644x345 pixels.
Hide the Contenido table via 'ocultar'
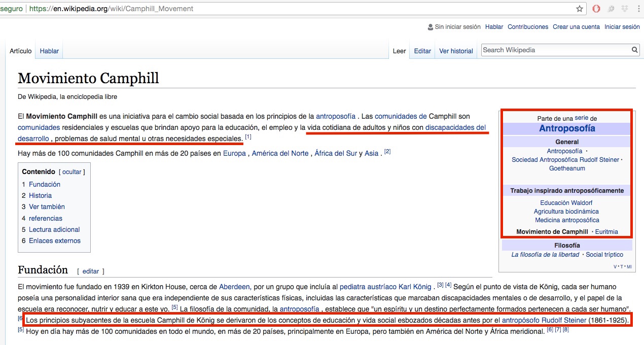pos(71,172)
